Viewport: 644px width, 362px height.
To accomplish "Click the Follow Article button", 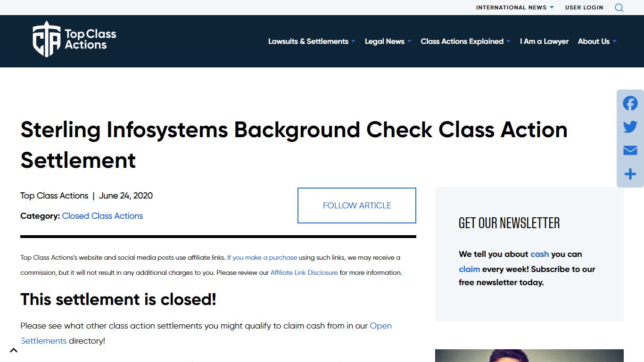I will pos(357,206).
